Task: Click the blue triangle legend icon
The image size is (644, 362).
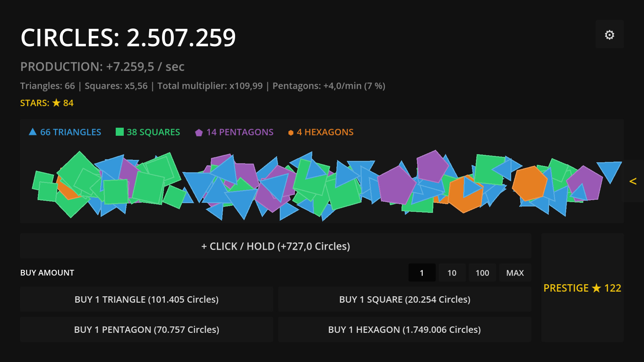Action: (x=33, y=132)
